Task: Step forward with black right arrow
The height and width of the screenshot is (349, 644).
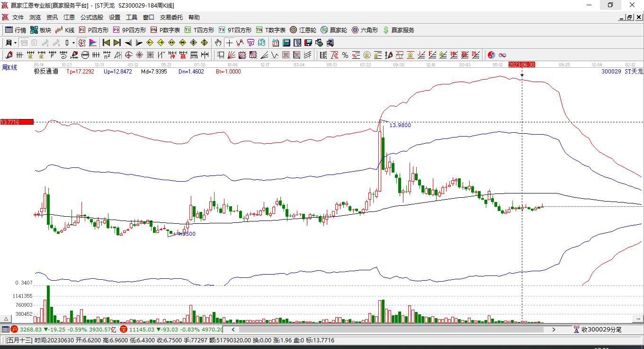Action: [139, 43]
